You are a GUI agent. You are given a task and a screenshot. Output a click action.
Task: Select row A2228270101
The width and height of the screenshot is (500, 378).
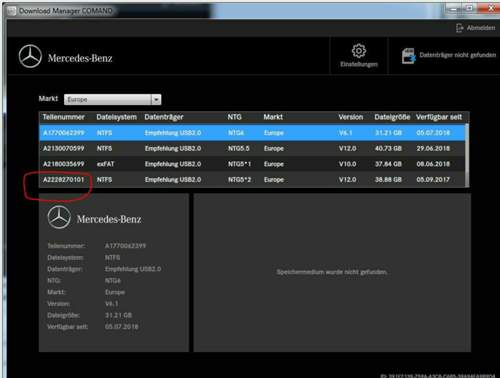click(x=252, y=180)
